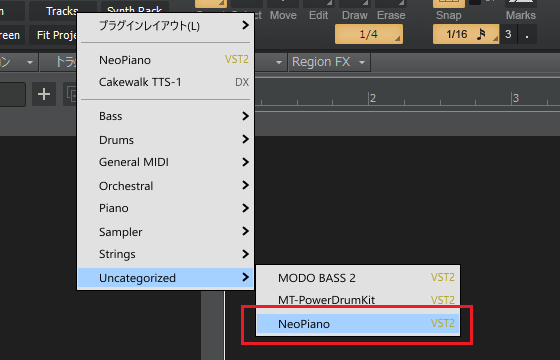Click the Marks tool
The height and width of the screenshot is (360, 560).
point(521,11)
